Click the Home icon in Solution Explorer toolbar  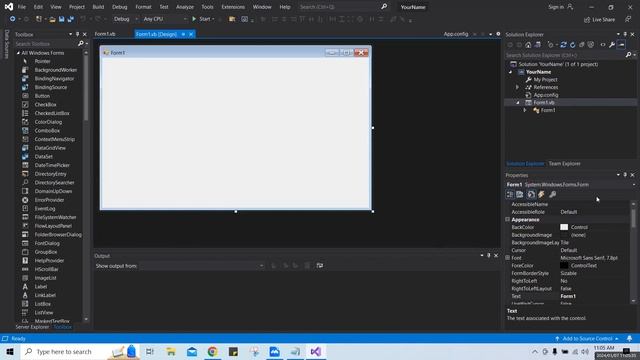(528, 45)
